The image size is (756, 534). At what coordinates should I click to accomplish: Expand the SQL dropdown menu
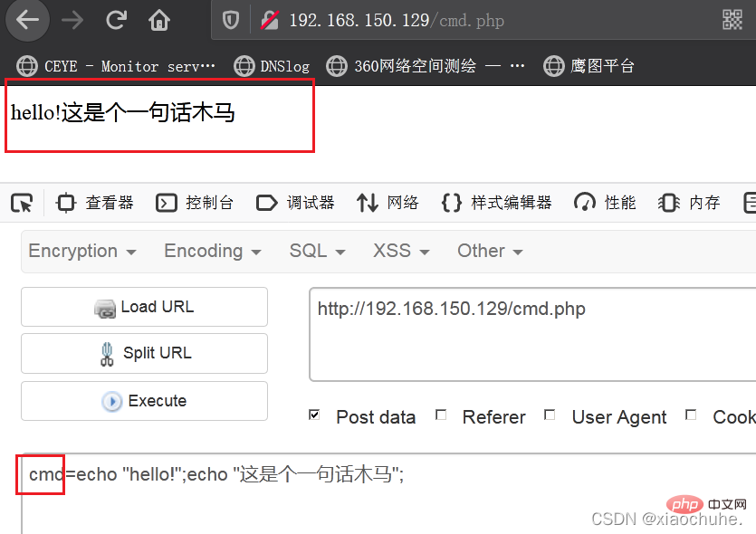pos(317,251)
